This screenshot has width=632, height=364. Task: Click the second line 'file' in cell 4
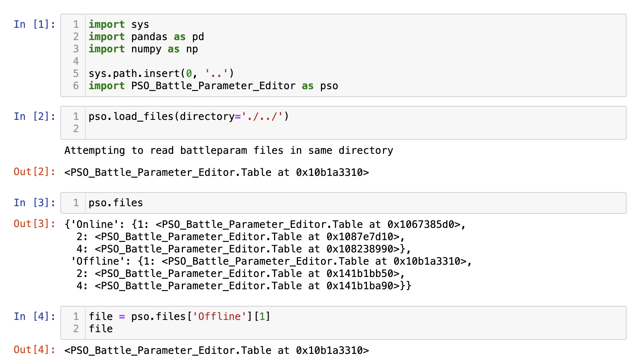coord(101,329)
